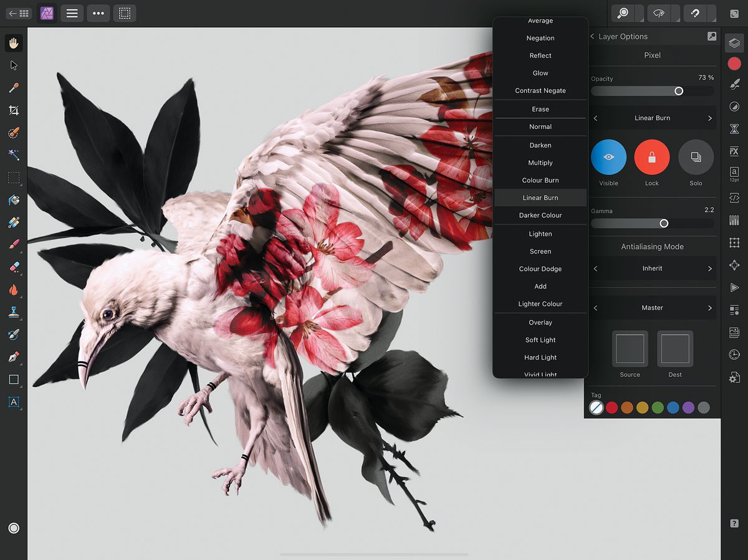
Task: Select the Clone Stamp tool
Action: tap(14, 311)
